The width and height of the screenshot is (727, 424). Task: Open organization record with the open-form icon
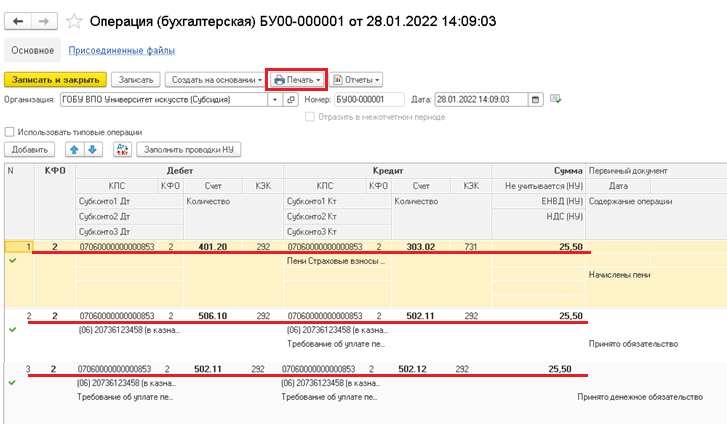click(291, 100)
